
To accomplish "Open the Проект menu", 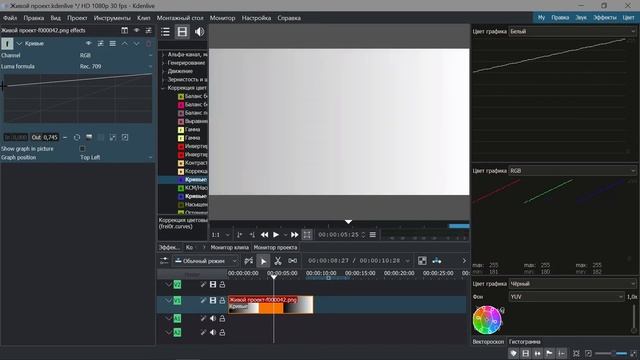I will tap(77, 18).
